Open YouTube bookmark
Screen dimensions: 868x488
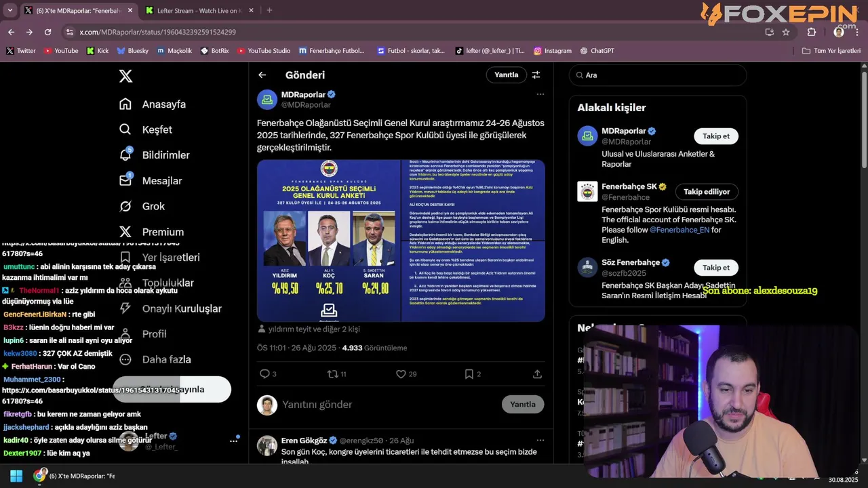coord(60,51)
